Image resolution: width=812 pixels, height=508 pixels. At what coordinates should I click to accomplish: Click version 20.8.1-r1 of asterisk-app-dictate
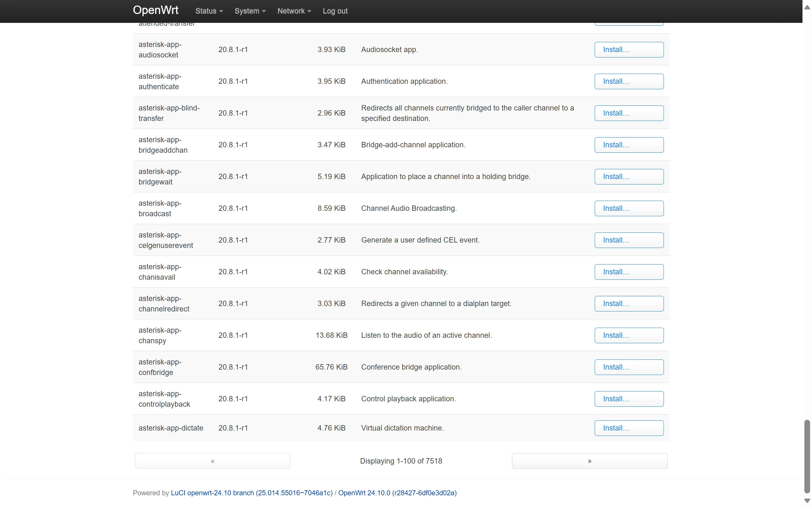click(x=233, y=428)
